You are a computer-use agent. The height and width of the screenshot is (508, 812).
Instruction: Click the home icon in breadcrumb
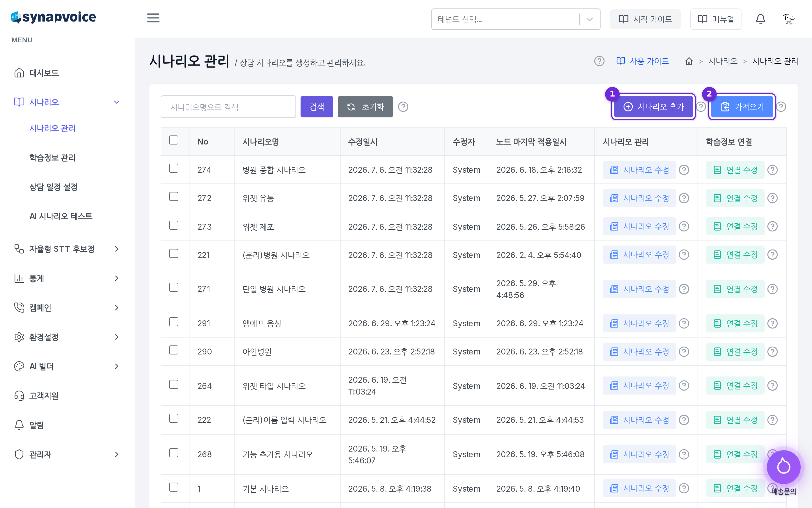point(689,61)
